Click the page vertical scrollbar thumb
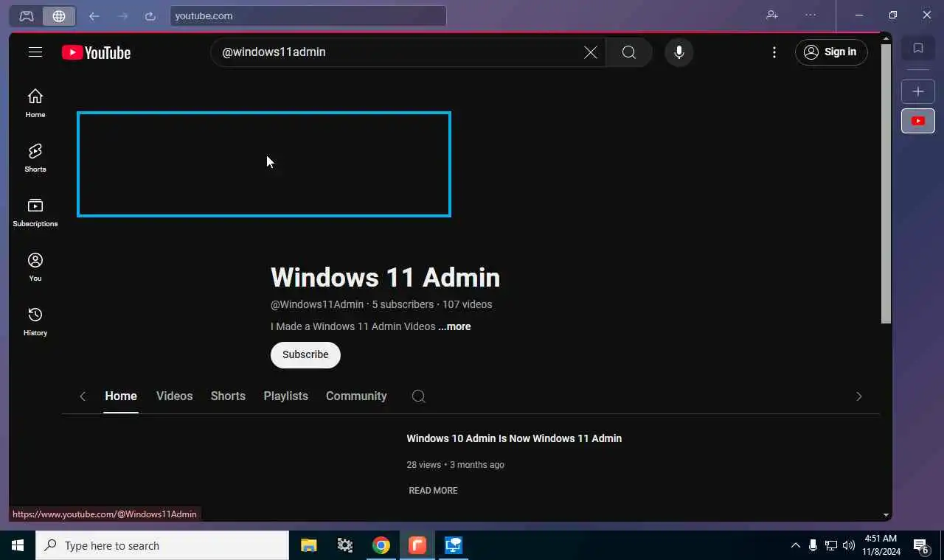The height and width of the screenshot is (560, 944). pos(886,183)
